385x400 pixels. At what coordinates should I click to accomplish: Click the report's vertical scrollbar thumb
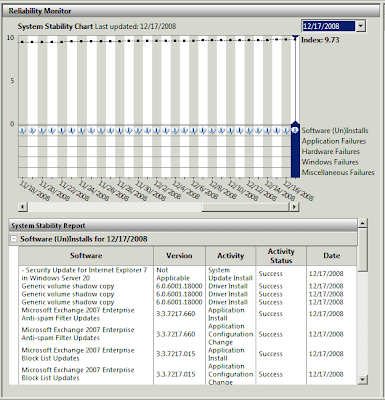[362, 250]
